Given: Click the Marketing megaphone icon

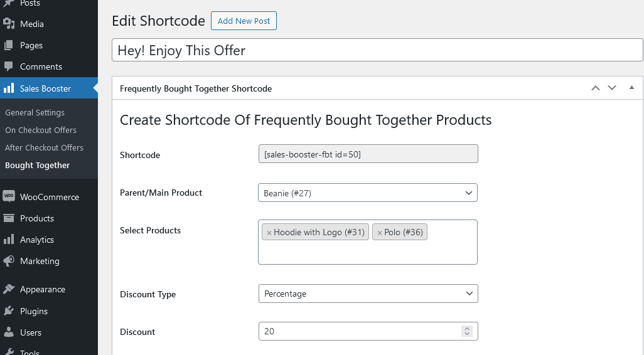Looking at the screenshot, I should tap(9, 261).
